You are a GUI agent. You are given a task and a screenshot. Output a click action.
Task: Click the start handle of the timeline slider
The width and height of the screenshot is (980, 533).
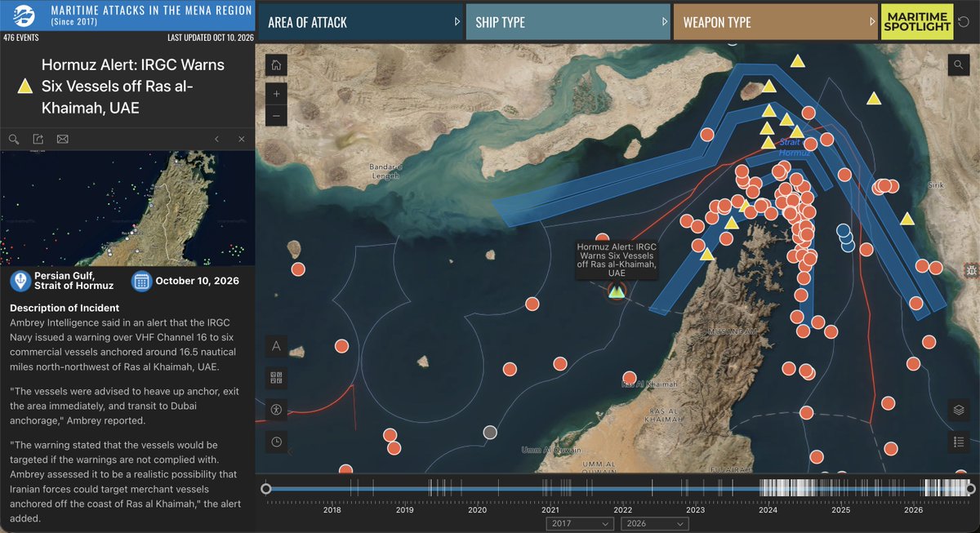[x=265, y=489]
